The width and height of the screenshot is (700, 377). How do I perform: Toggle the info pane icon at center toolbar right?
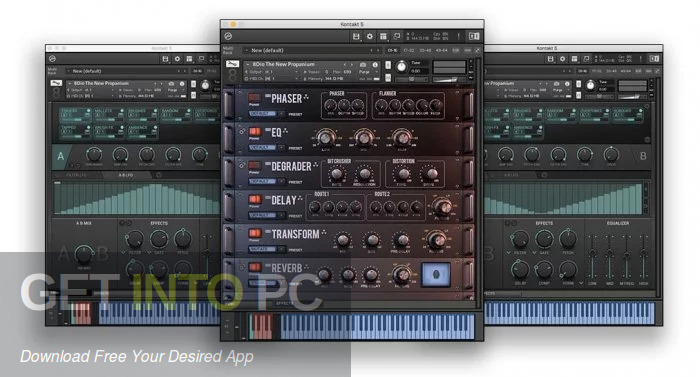point(474,37)
